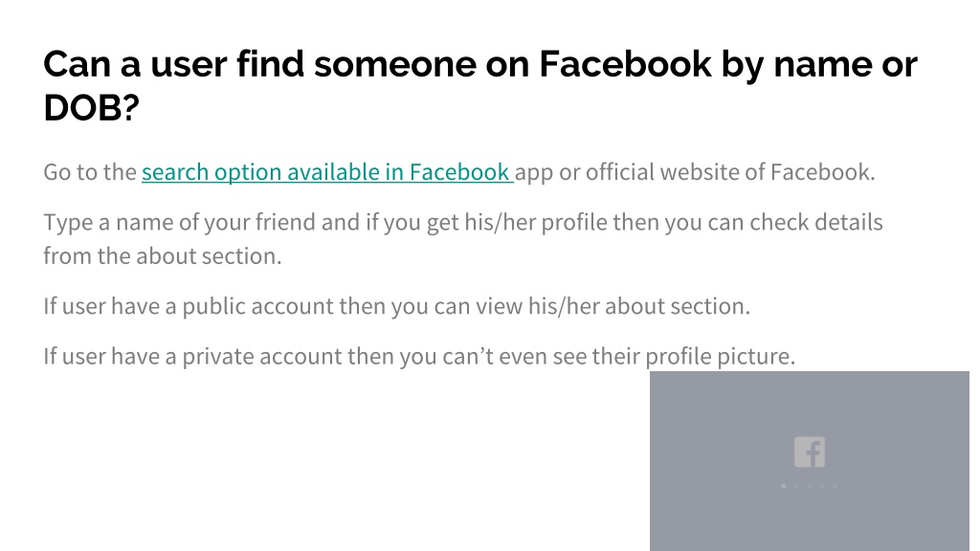980x551 pixels.
Task: Select the last loading dot under Facebook logo
Action: click(x=835, y=486)
